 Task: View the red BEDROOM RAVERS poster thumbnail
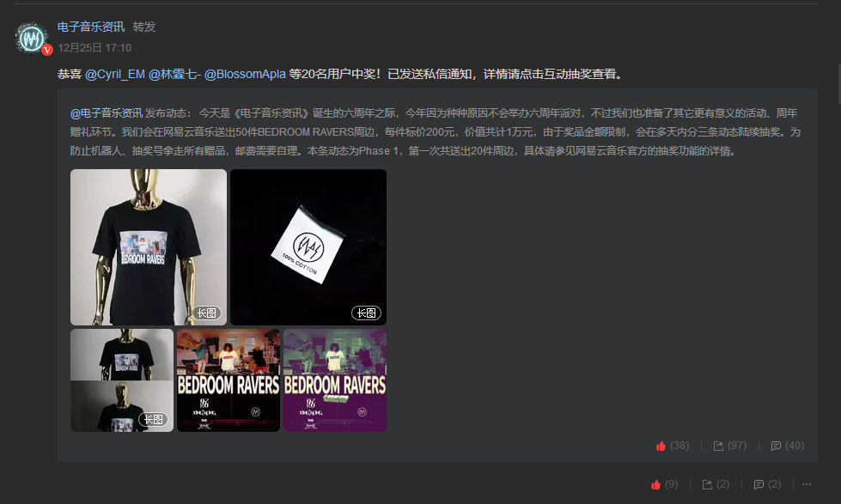point(229,380)
